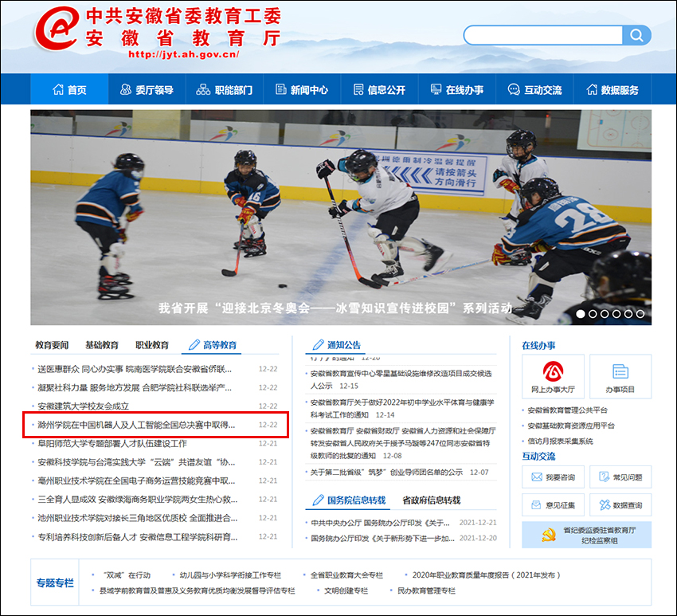Open news about 皖南医学院联合安徽省侨联
Screen dimensions: 677x616
pos(135,369)
